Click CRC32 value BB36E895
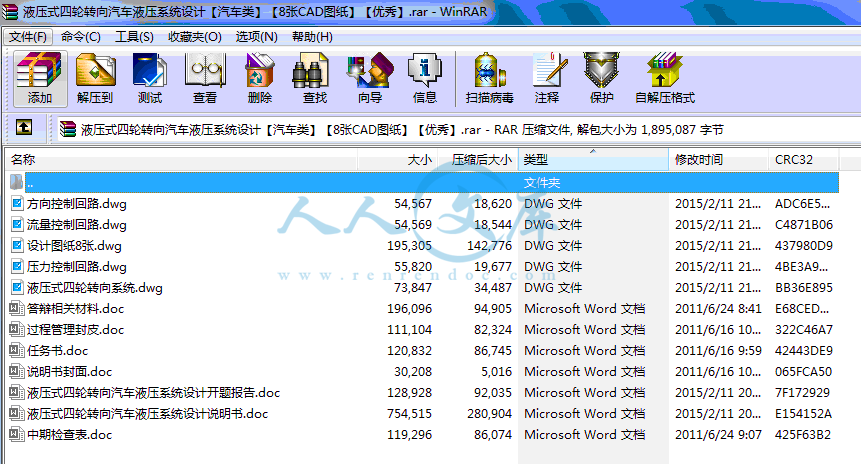The image size is (861, 464). click(803, 288)
